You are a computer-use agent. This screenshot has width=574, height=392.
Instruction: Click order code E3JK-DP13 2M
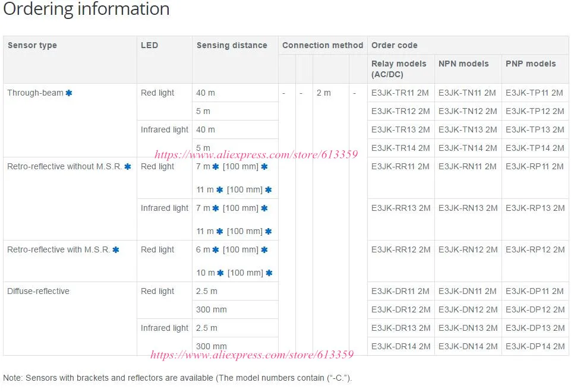pos(535,328)
